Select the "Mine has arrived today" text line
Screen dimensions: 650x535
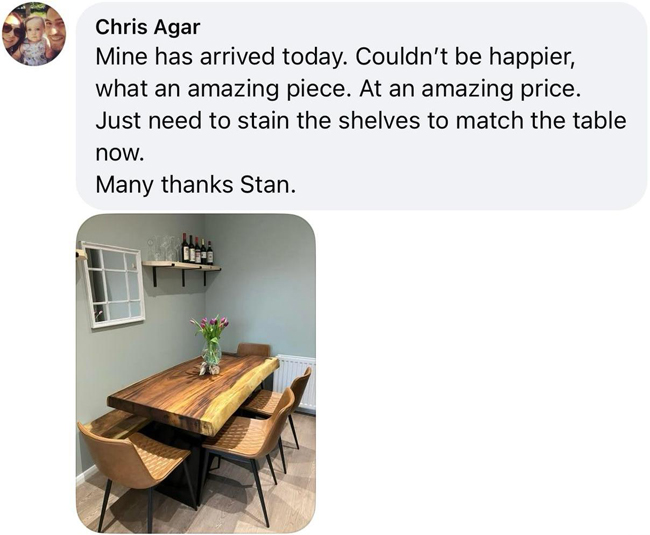click(x=335, y=57)
